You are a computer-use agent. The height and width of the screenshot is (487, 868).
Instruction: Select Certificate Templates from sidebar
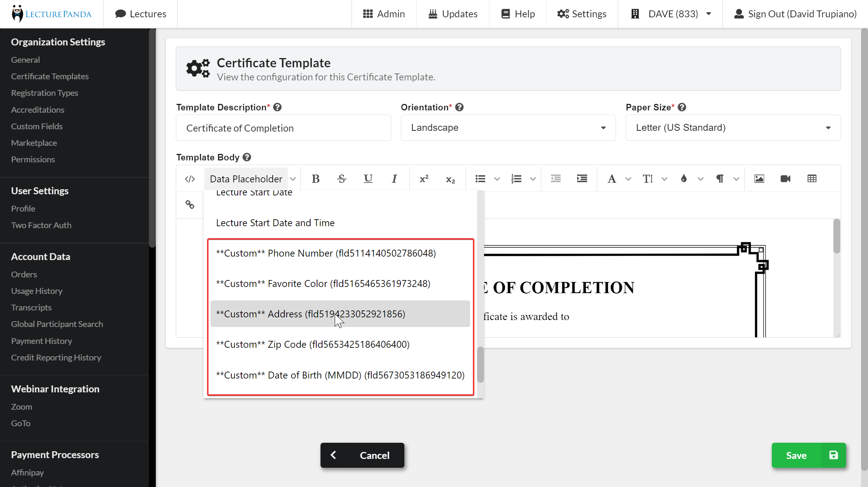coord(50,76)
